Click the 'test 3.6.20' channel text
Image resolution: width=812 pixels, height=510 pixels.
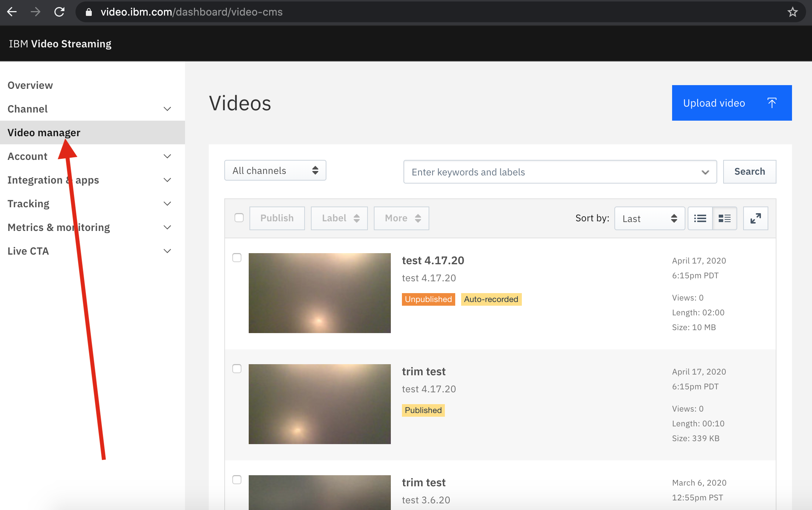coord(426,500)
